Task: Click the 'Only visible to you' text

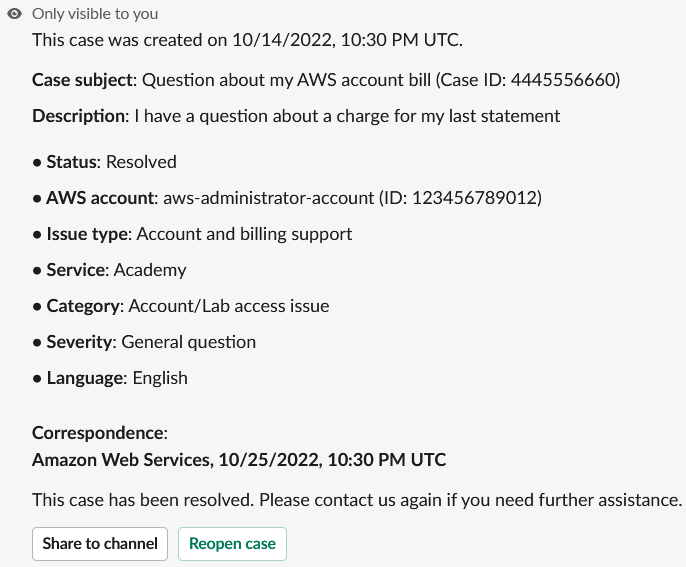Action: pos(95,14)
